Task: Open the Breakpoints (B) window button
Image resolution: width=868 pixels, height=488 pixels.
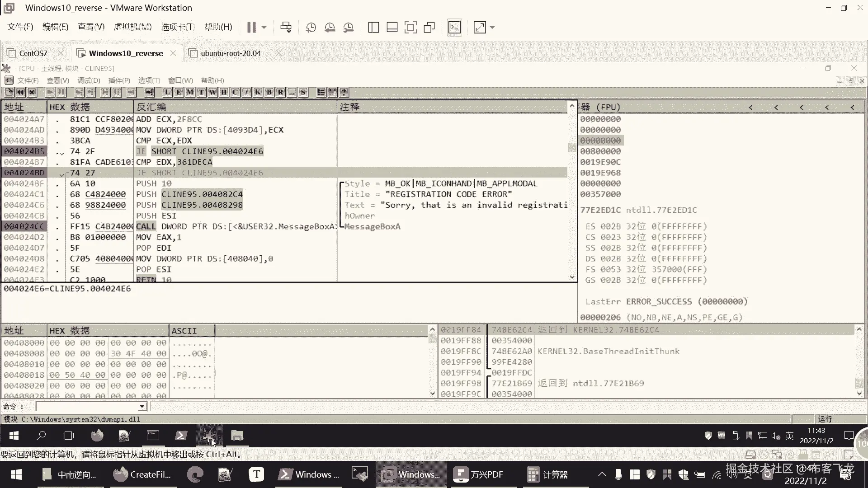Action: 269,92
